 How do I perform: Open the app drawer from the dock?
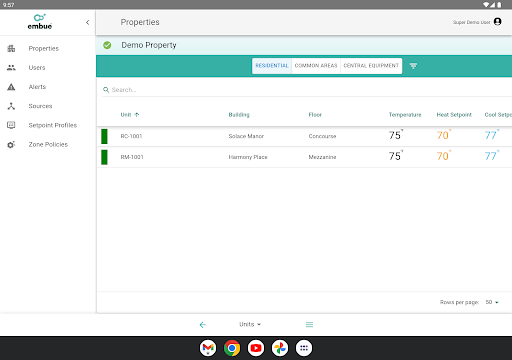click(304, 348)
